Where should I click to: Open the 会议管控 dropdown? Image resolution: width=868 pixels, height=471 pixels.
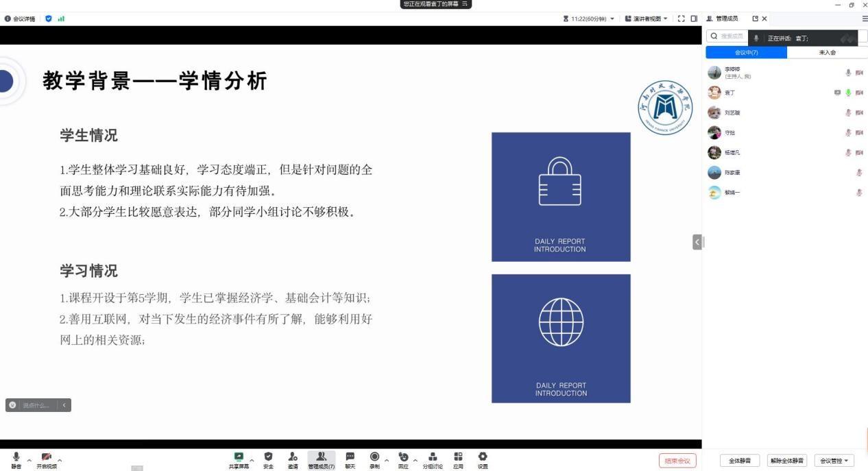tap(834, 461)
